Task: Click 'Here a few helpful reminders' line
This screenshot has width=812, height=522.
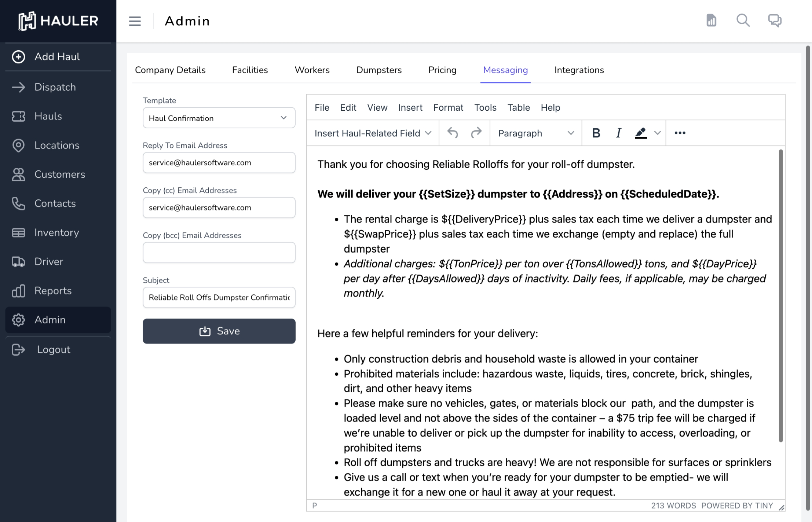Action: point(427,334)
